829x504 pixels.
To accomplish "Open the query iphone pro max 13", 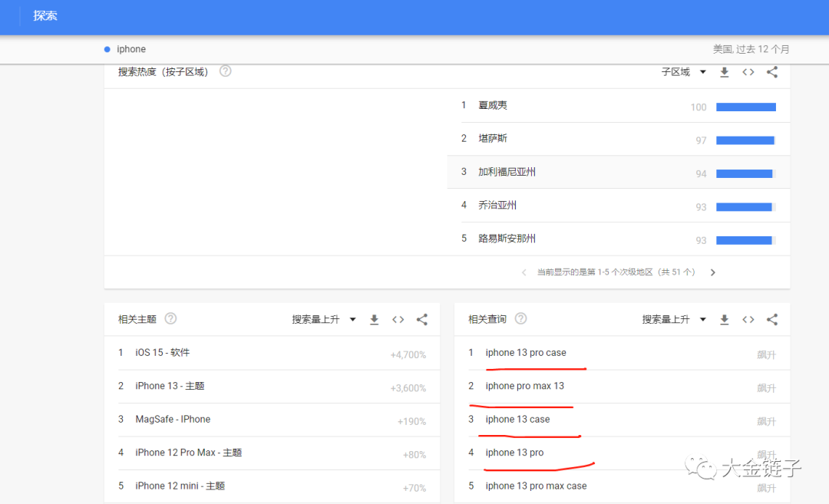I will click(x=524, y=386).
